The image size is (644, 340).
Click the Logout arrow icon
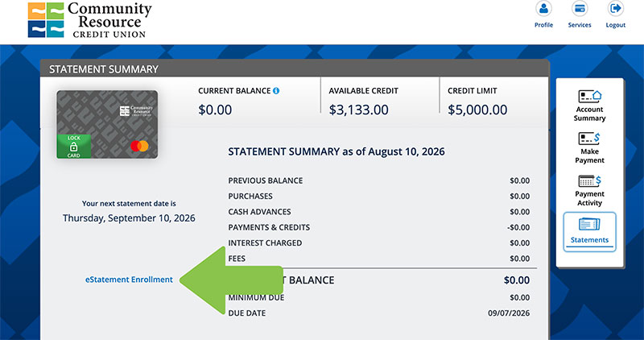(615, 8)
